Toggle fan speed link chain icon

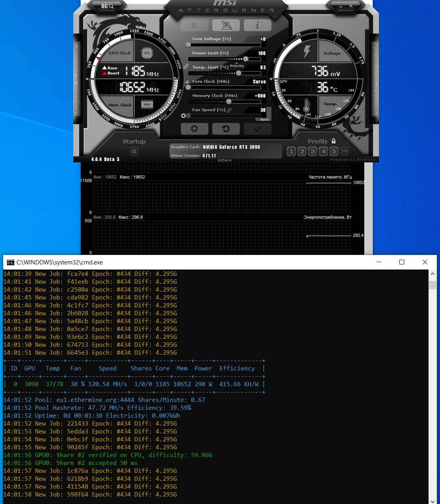point(229,110)
